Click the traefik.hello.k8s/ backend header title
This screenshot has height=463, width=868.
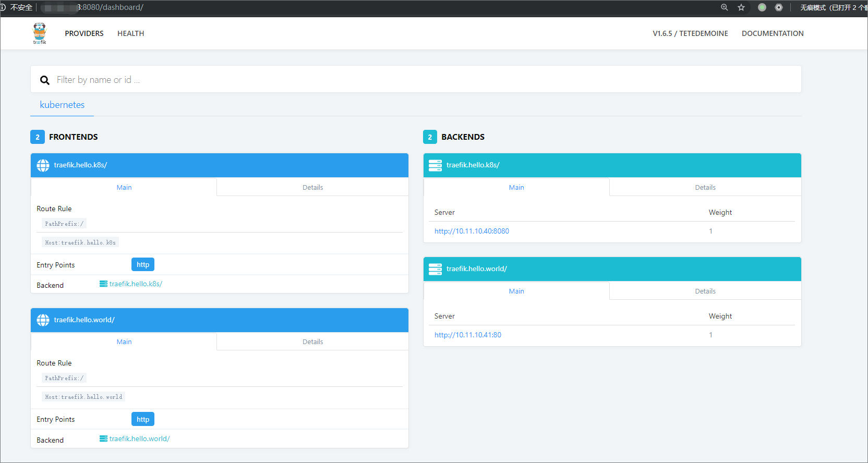[473, 165]
